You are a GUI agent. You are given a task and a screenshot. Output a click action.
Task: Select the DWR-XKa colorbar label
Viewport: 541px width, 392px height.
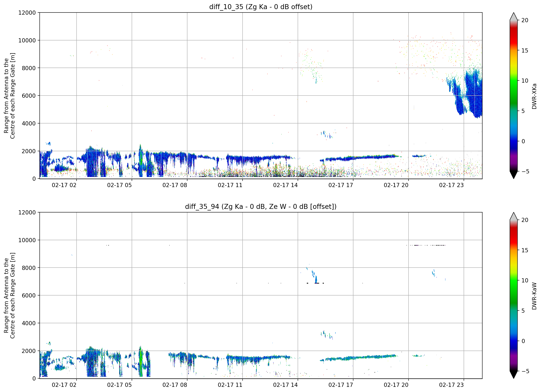point(534,96)
